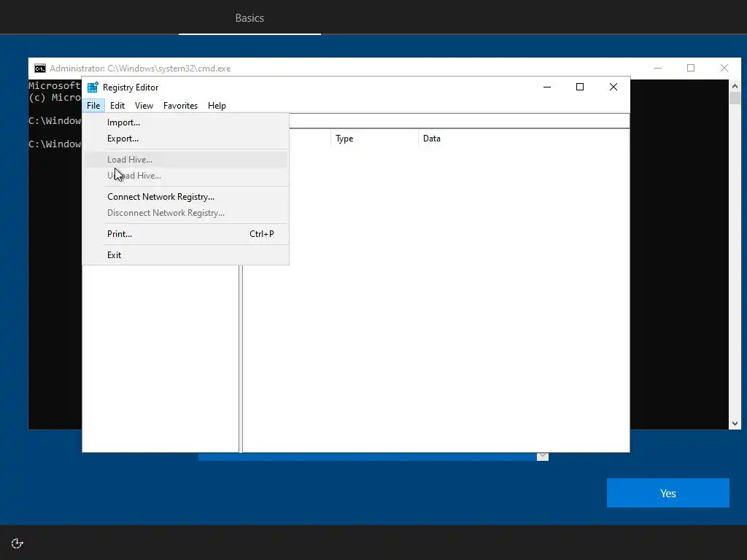Open the View menu
747x560 pixels.
pyautogui.click(x=144, y=106)
